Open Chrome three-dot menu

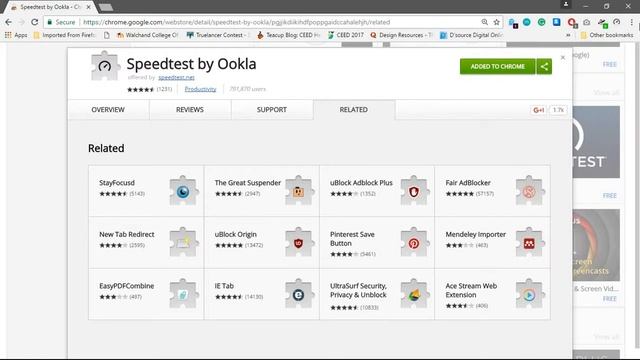coord(632,22)
